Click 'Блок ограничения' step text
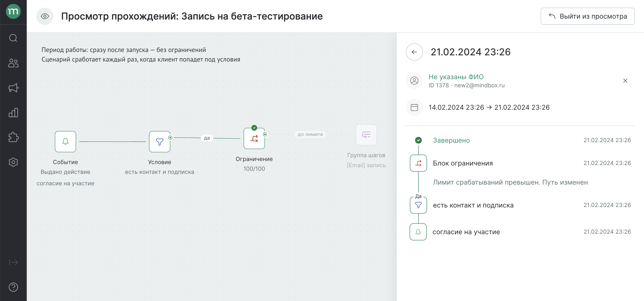Viewport: 644px width, 301px height. pos(463,163)
